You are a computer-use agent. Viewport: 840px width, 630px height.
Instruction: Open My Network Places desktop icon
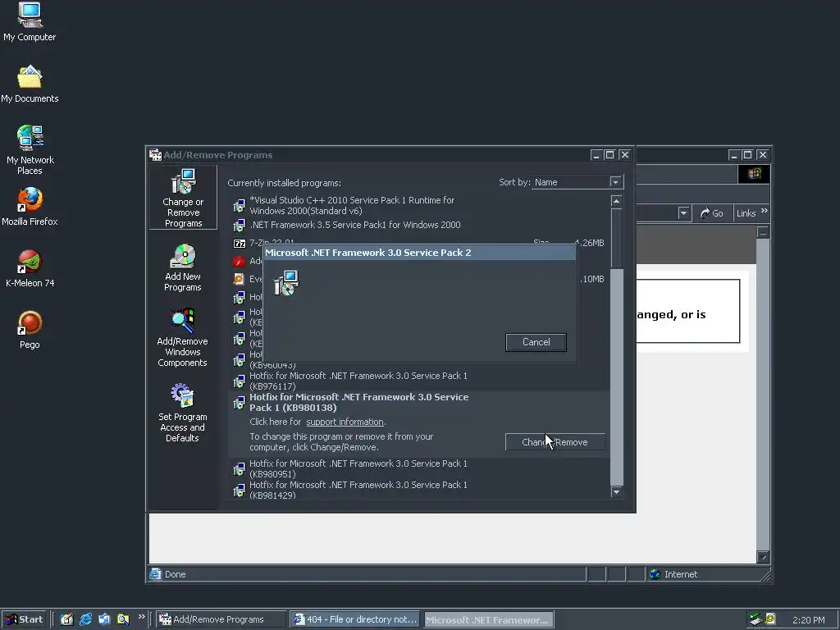(x=30, y=149)
